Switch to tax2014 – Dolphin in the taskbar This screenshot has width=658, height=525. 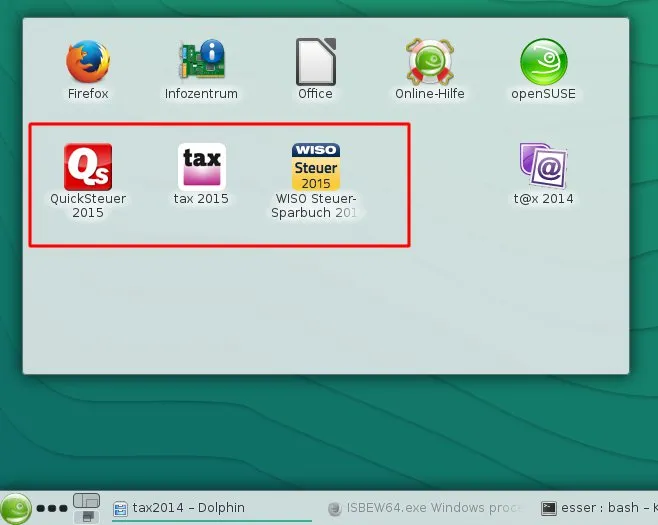pyautogui.click(x=212, y=508)
